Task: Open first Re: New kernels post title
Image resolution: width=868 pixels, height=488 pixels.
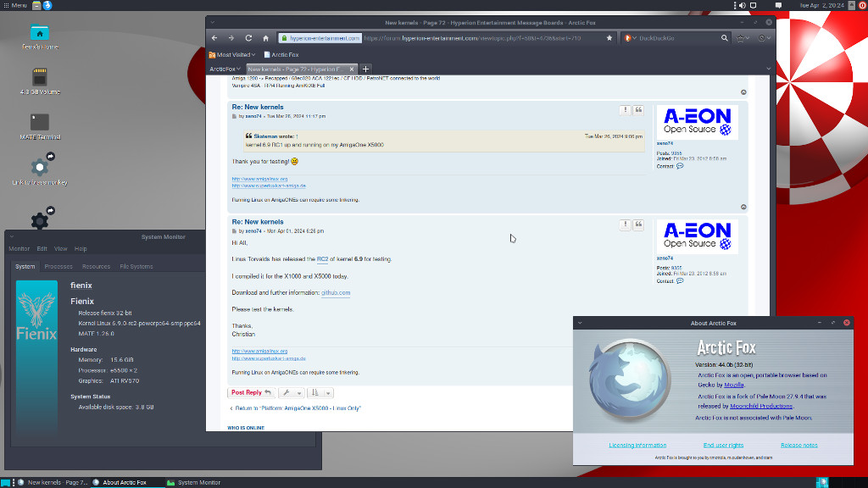Action: point(258,107)
